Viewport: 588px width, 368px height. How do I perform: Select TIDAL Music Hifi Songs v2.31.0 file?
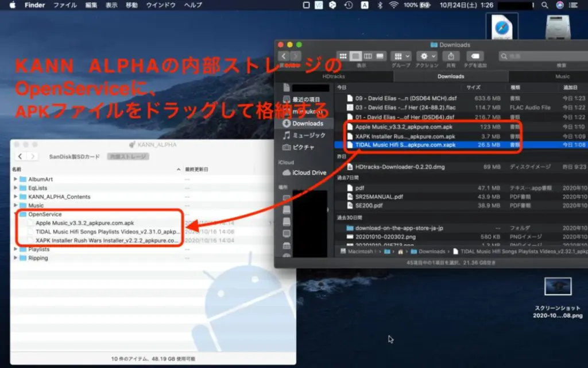click(x=107, y=232)
